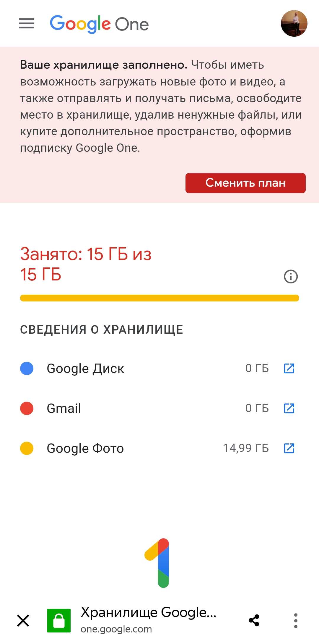The height and width of the screenshot is (644, 319).
Task: Click the colorful Google One '1' logo
Action: coord(158,563)
